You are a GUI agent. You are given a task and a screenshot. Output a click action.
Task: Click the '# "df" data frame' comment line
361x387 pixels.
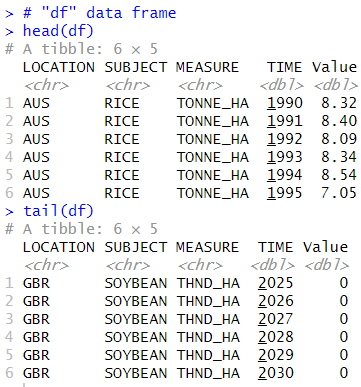click(x=99, y=13)
